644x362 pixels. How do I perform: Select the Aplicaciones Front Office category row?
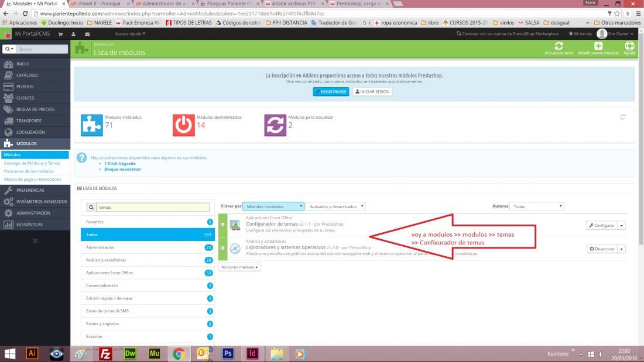148,273
